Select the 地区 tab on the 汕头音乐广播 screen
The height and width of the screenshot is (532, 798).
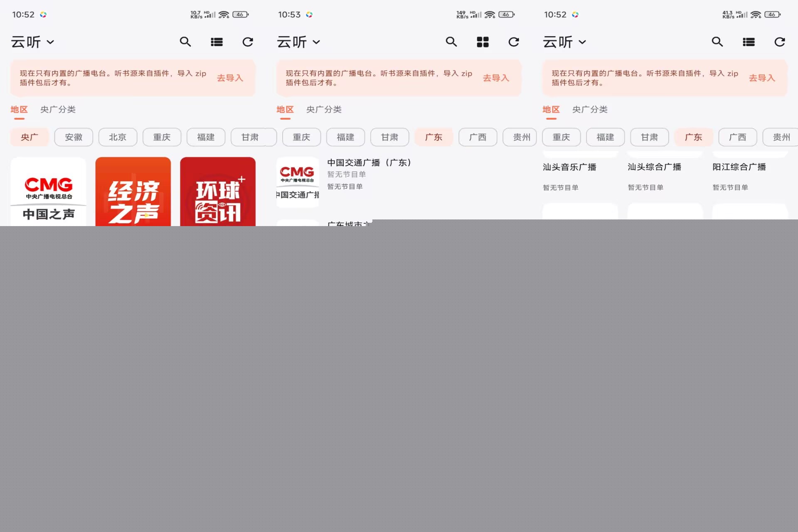click(x=551, y=110)
